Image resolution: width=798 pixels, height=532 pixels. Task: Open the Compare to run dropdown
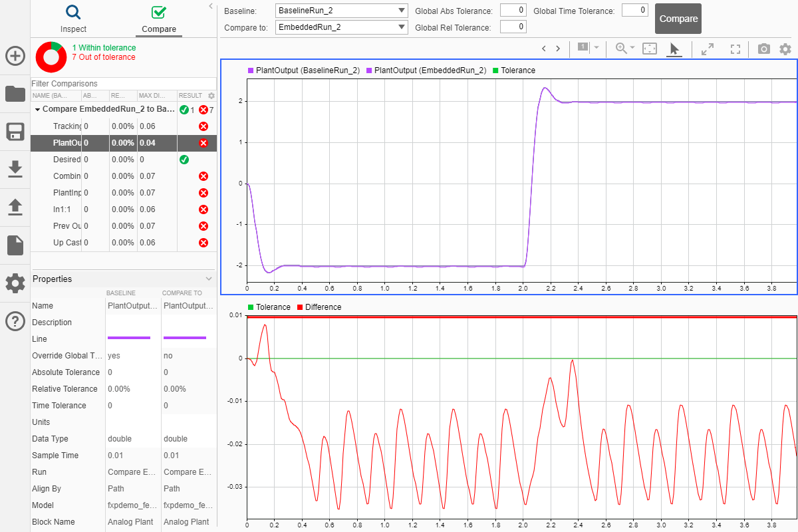[x=342, y=27]
